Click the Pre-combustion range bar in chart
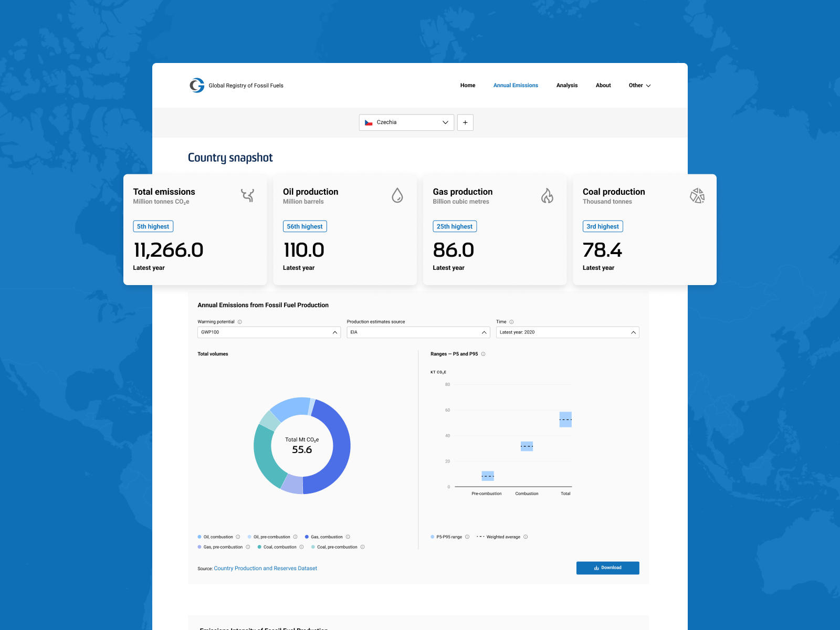 tap(488, 476)
